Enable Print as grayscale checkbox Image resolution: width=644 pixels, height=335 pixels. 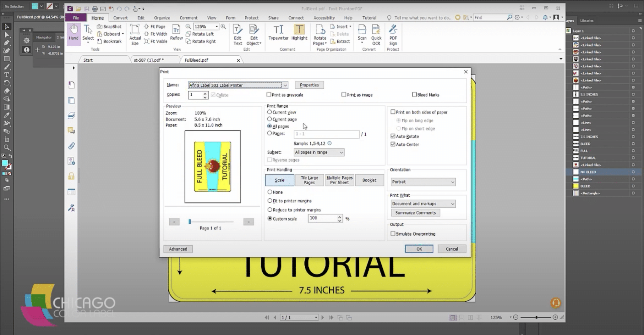269,95
